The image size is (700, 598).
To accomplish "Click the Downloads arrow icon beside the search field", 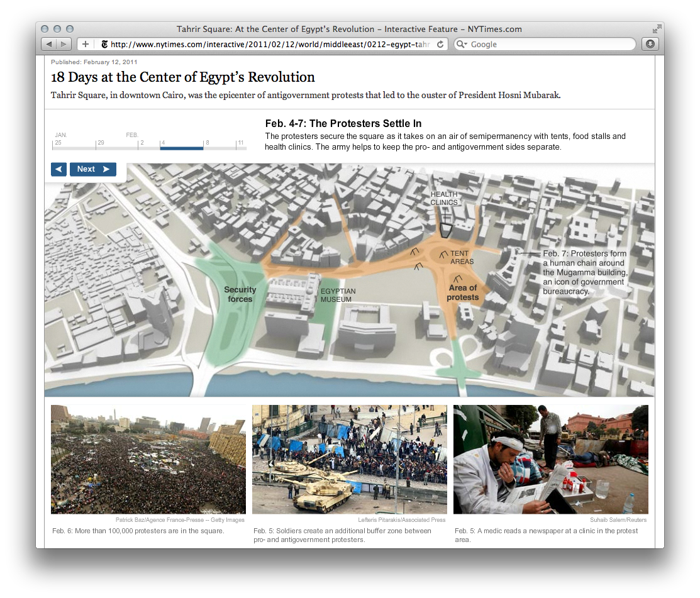I will tap(650, 44).
